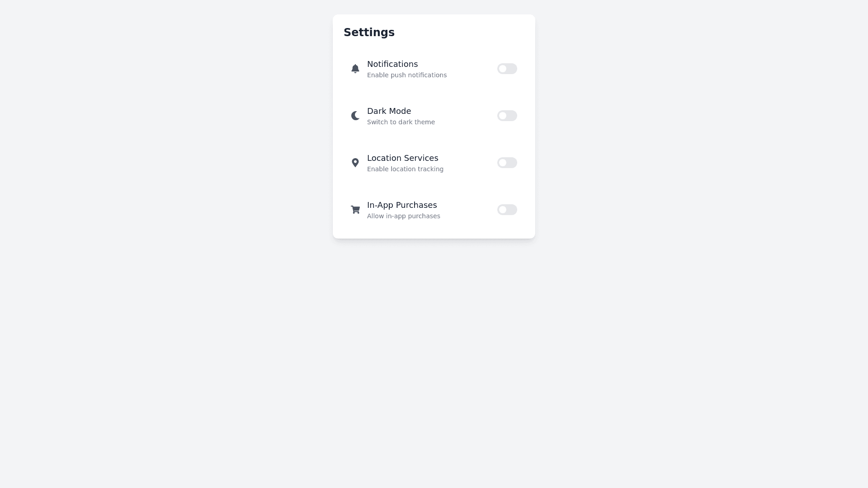The height and width of the screenshot is (488, 868).
Task: Click 'Enable push notifications' subtitle text
Action: [407, 75]
